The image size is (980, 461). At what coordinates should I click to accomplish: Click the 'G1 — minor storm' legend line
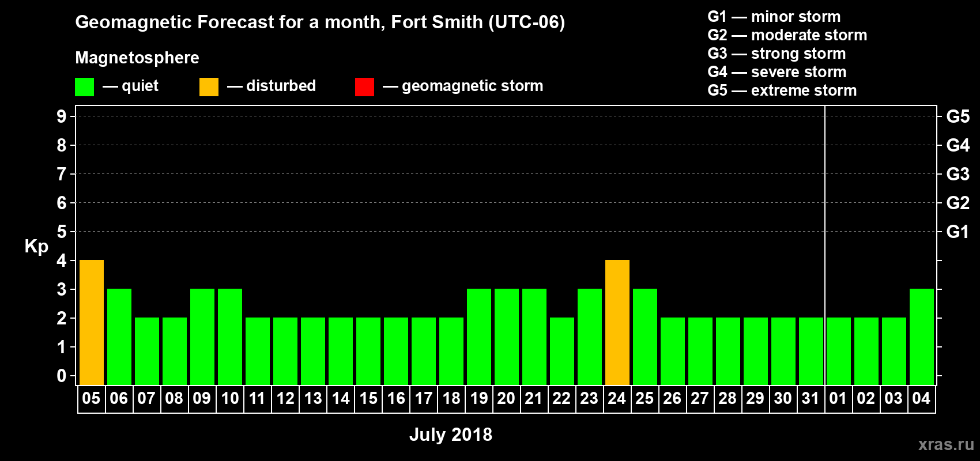coord(774,17)
